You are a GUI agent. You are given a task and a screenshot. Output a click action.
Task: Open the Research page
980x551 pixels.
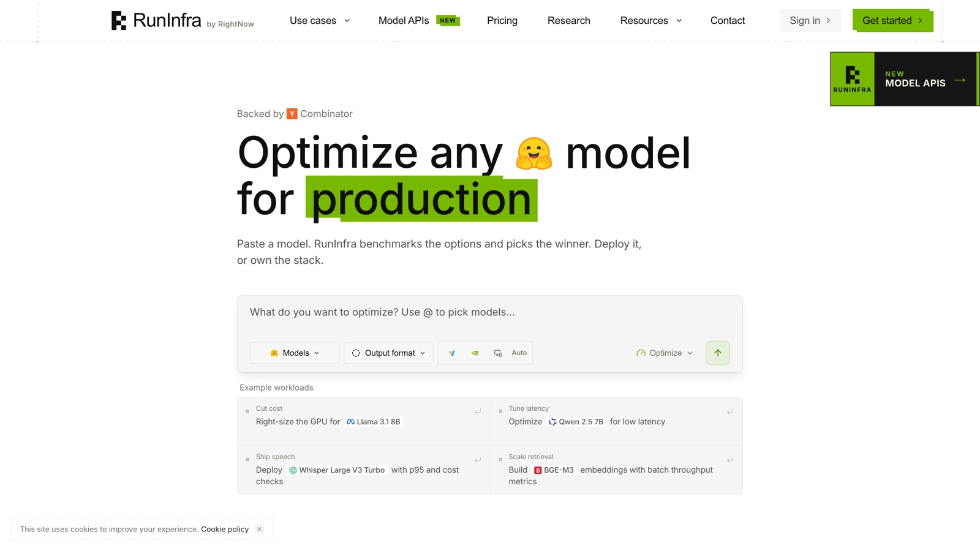coord(569,20)
